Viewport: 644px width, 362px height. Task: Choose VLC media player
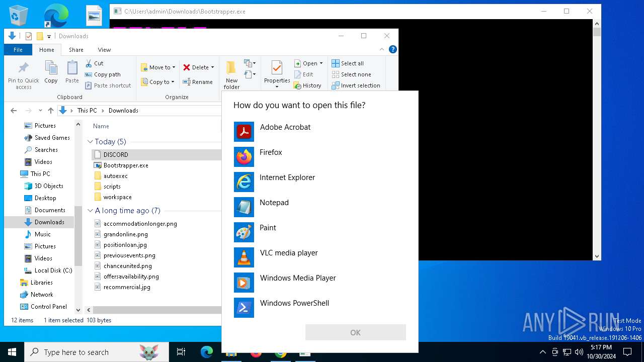320,257
